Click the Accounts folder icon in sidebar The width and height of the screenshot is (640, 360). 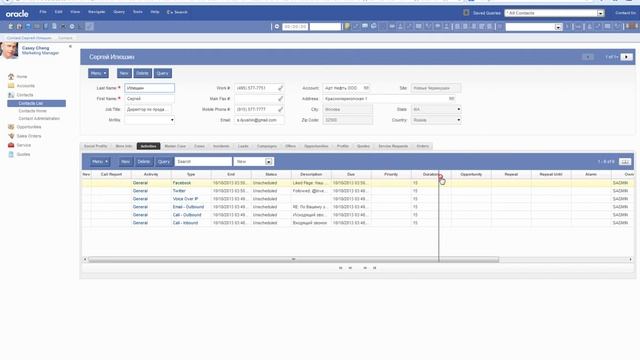pyautogui.click(x=11, y=86)
